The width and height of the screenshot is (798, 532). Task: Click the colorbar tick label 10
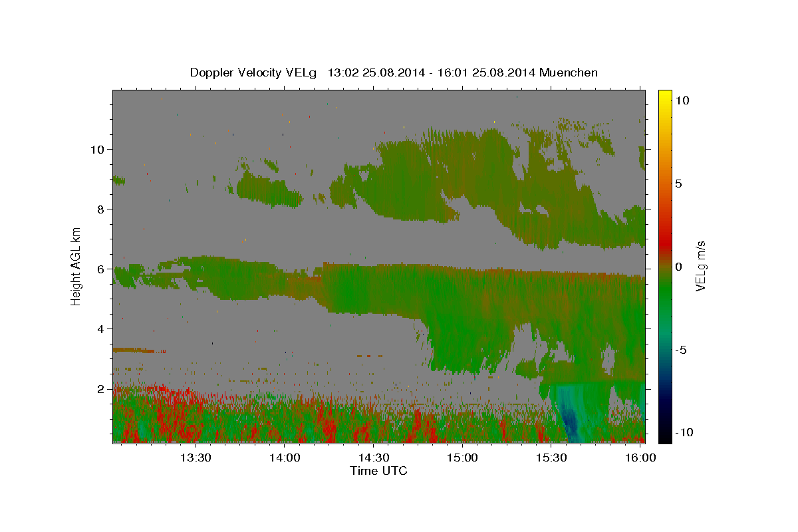[x=683, y=100]
